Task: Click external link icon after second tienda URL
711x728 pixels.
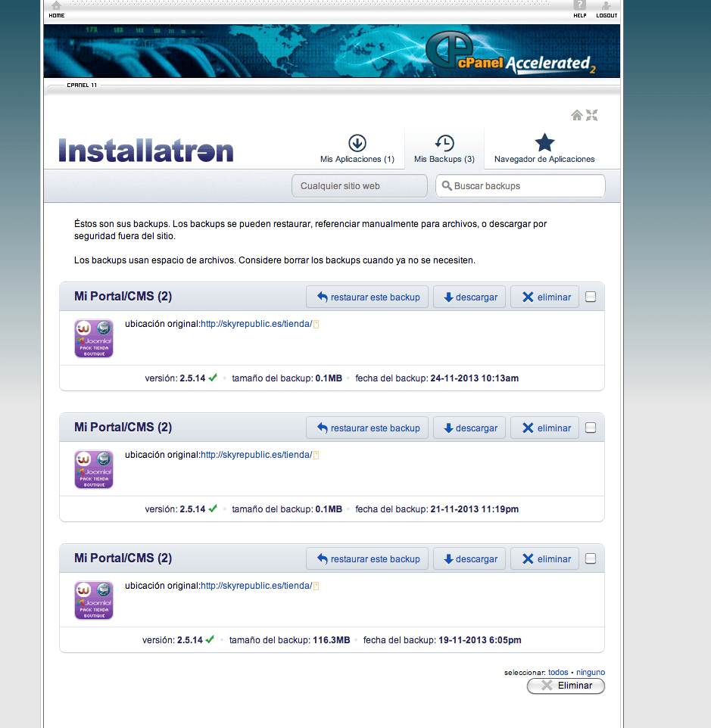Action: 317,455
